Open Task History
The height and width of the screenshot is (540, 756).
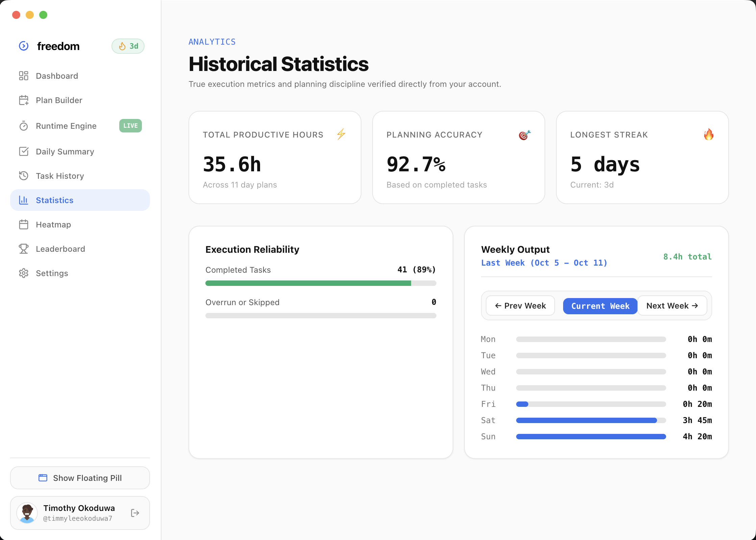80,176
